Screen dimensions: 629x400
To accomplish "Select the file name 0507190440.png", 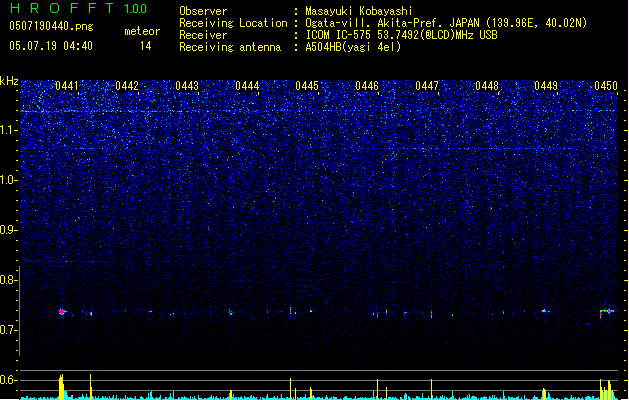I will (x=51, y=26).
